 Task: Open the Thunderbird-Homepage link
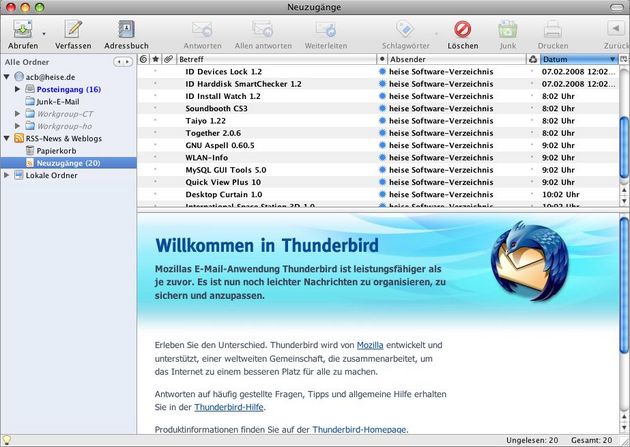[359, 429]
